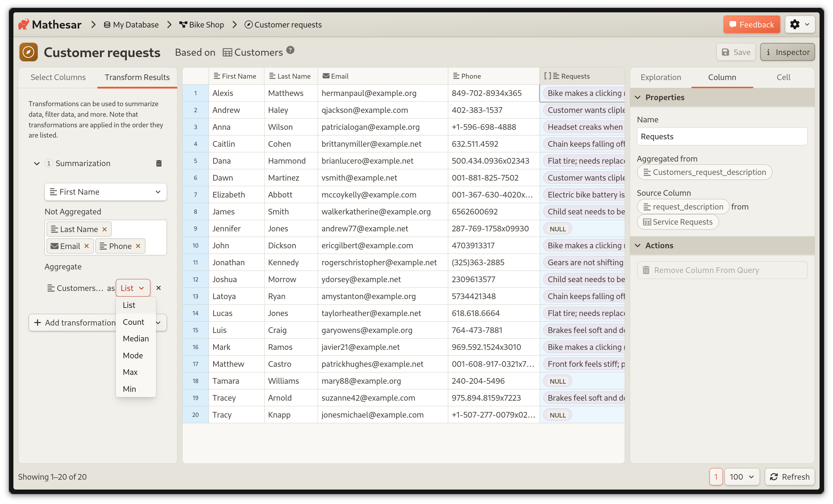Select row 10 header
833x504 pixels.
click(x=196, y=245)
